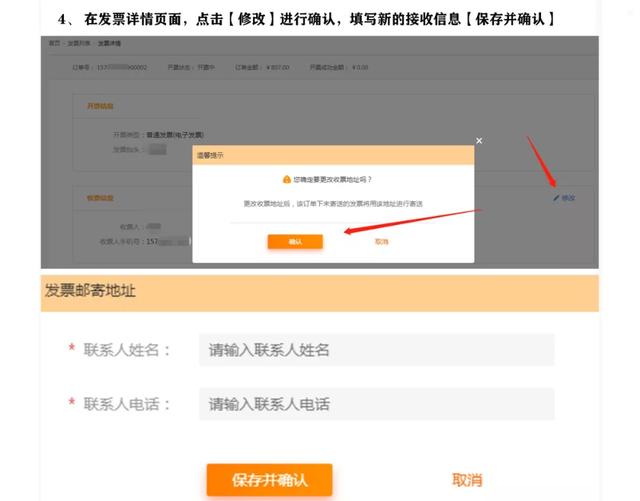
Task: Click the 保存并确认 button
Action: pos(269,480)
